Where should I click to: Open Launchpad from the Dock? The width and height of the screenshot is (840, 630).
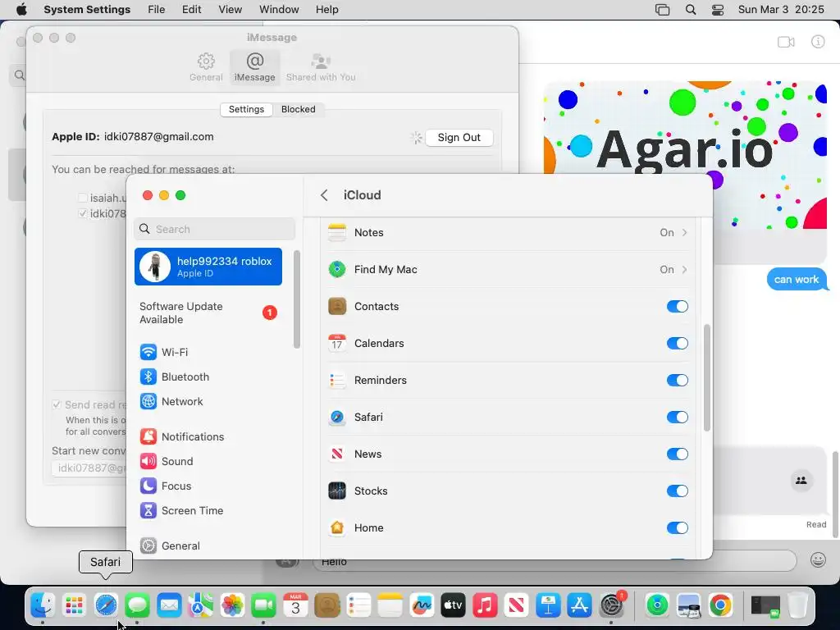(x=74, y=606)
